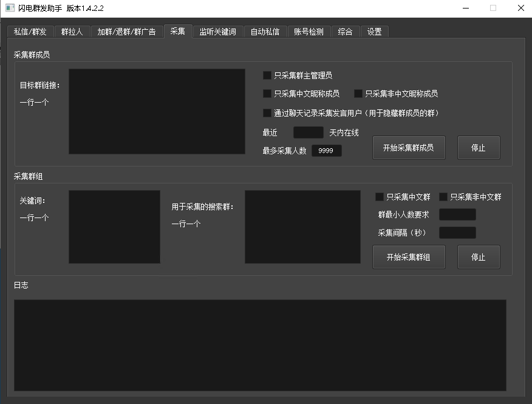Enable the 只采集中文群 checkbox
This screenshot has width=532, height=404.
coord(380,197)
